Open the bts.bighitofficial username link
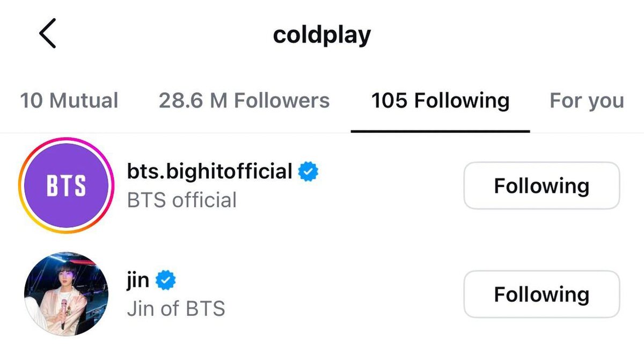The image size is (644, 353). tap(209, 172)
